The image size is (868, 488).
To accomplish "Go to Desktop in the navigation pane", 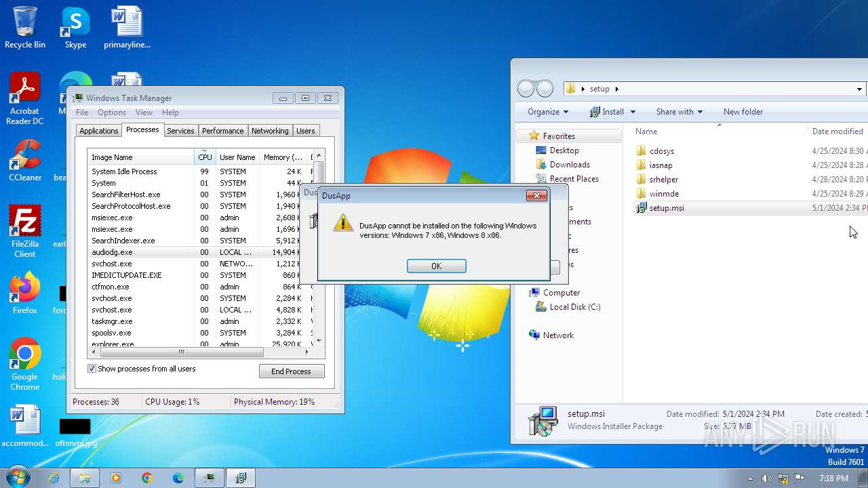I will click(x=564, y=150).
